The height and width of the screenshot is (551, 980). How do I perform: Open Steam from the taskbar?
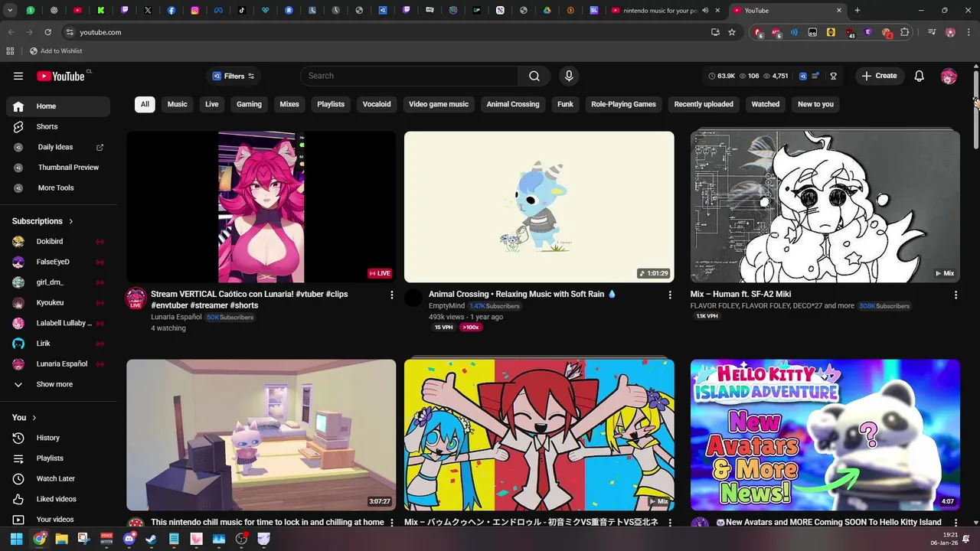pyautogui.click(x=152, y=539)
